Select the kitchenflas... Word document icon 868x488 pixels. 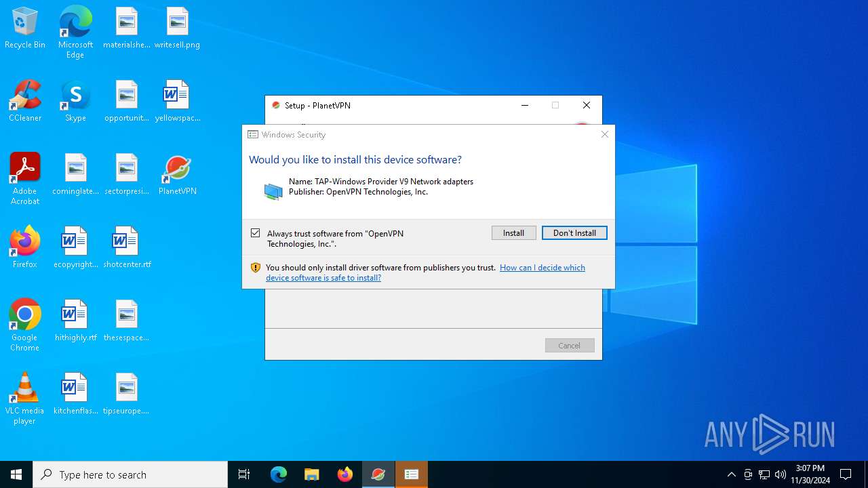(x=75, y=394)
